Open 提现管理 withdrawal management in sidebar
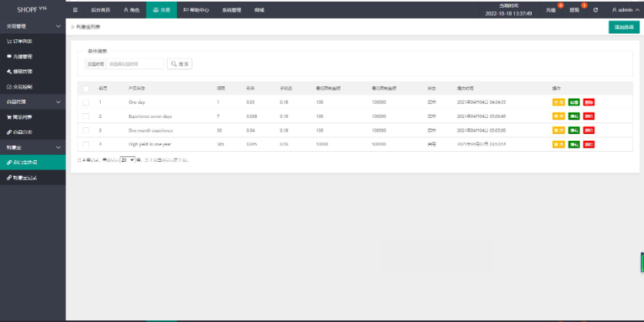Image resolution: width=644 pixels, height=322 pixels. click(32, 72)
